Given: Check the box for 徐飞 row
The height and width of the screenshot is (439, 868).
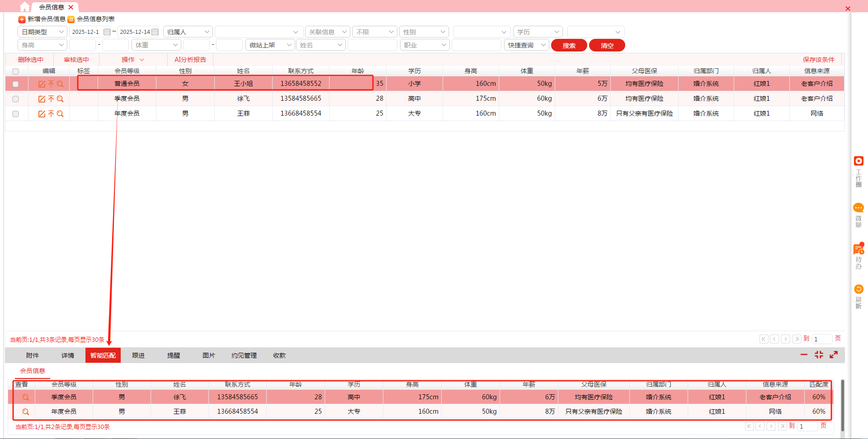Looking at the screenshot, I should 16,99.
